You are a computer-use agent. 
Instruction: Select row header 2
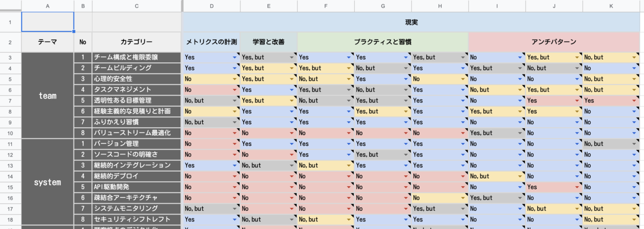10,42
